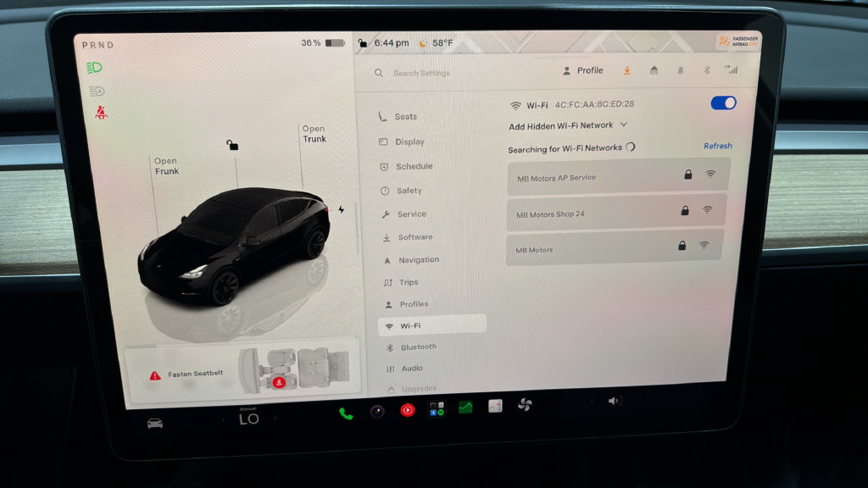Select the Wi-Fi menu item
Viewport: 868px width, 488px height.
(432, 325)
